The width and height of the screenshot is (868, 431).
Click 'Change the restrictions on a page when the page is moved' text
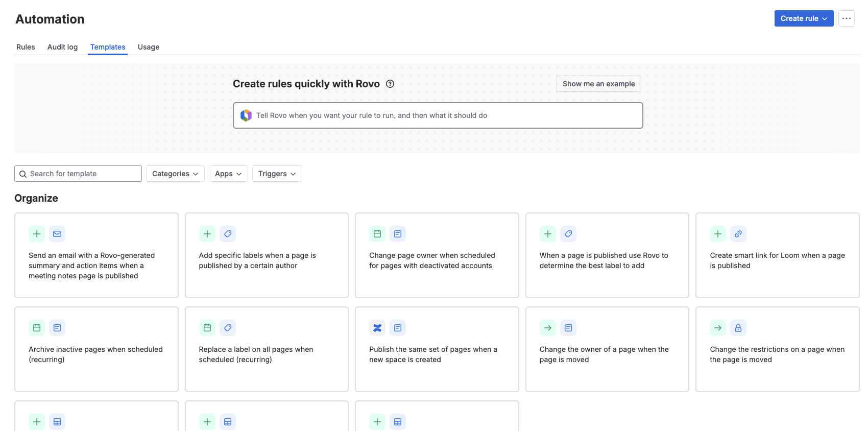pyautogui.click(x=777, y=354)
